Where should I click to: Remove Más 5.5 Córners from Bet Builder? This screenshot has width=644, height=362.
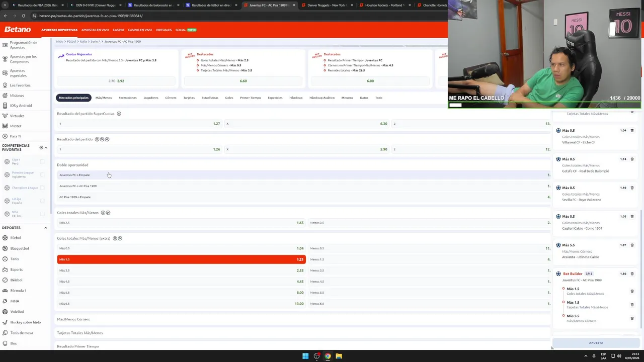[632, 318]
